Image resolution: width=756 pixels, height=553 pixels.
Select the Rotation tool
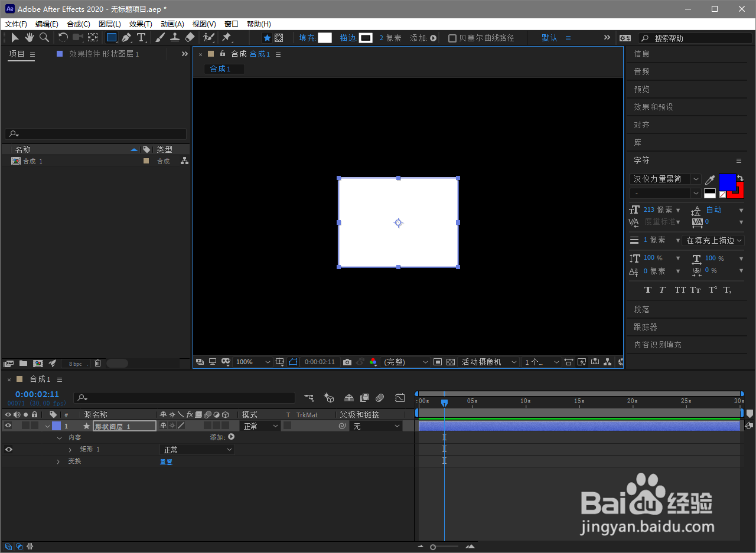(63, 38)
